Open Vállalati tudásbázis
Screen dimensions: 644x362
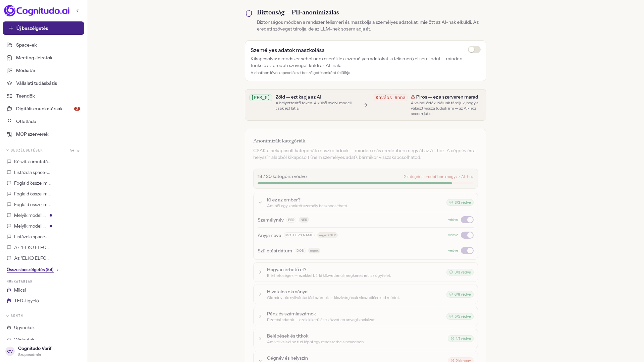click(43, 83)
